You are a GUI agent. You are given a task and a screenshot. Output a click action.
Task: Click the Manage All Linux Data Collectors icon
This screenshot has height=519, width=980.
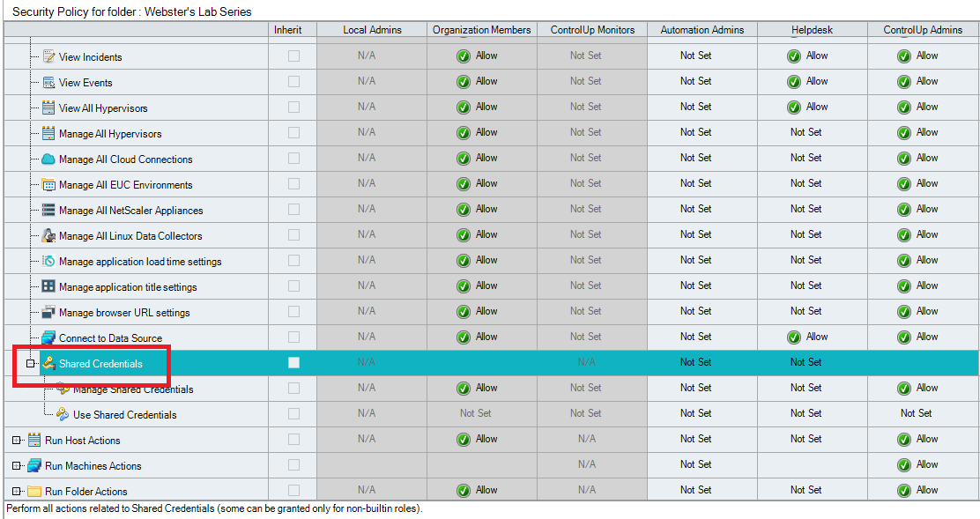48,236
